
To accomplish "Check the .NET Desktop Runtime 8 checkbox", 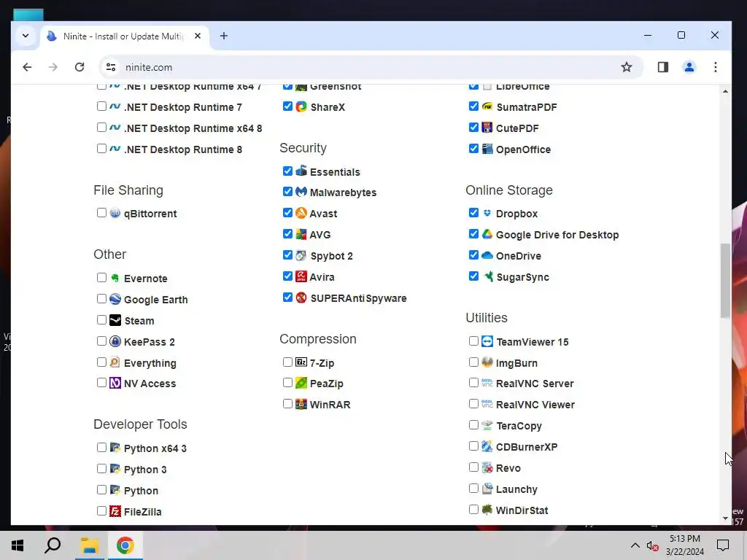I will coord(101,149).
